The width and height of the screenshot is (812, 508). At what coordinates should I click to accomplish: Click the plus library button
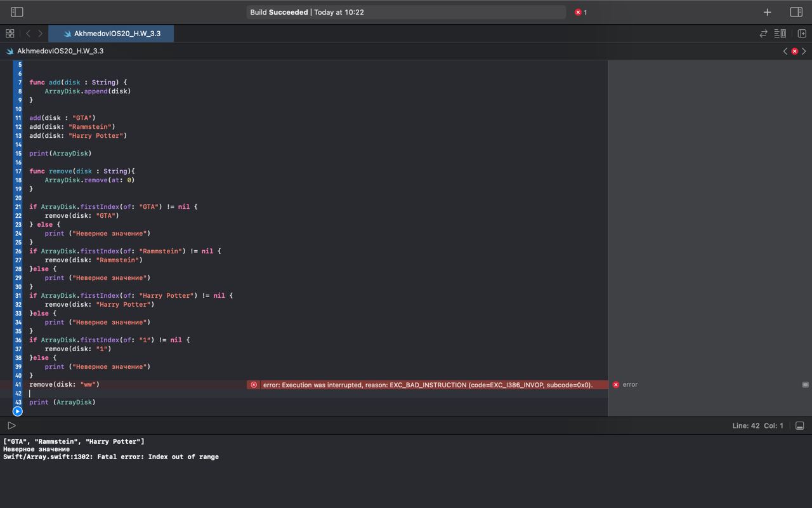(767, 12)
